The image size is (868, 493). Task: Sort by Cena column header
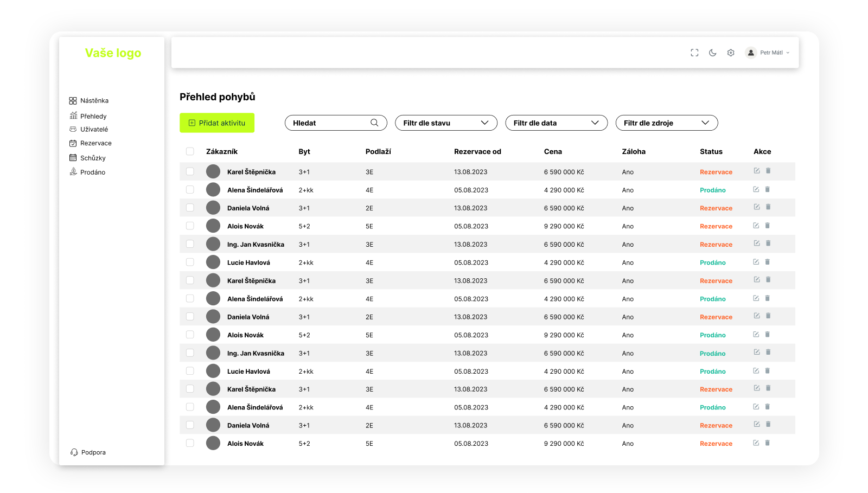coord(553,152)
